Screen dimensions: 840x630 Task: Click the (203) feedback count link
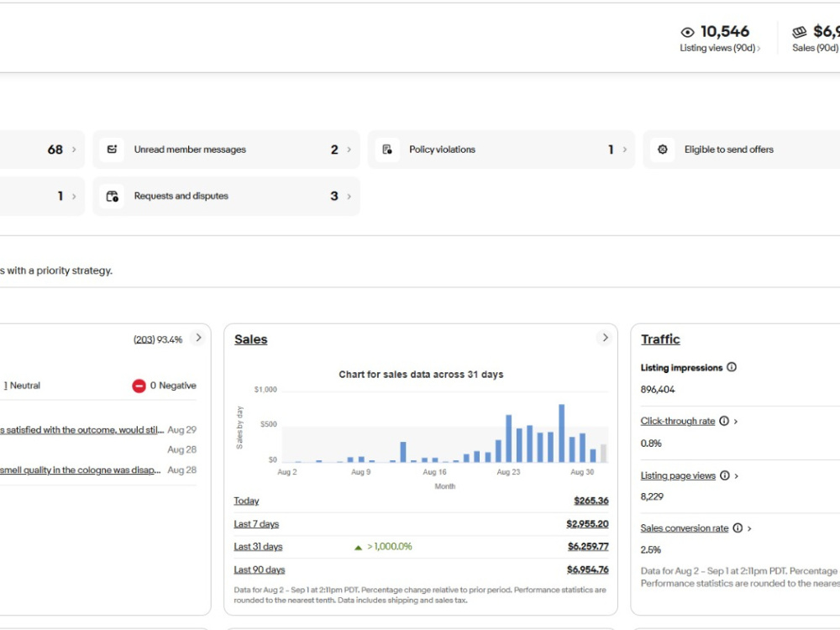(144, 339)
